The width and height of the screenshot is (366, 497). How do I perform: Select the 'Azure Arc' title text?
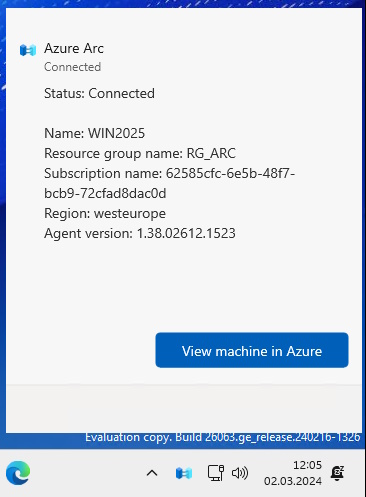(x=74, y=49)
